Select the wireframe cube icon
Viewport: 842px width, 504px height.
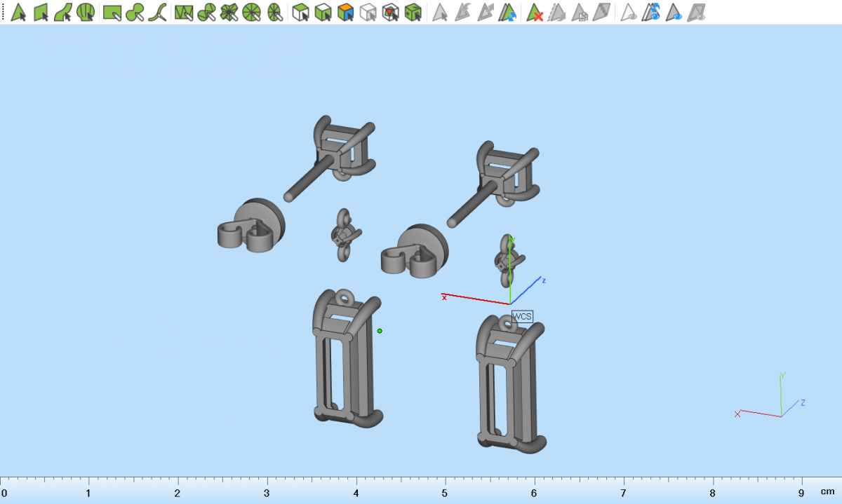(368, 12)
